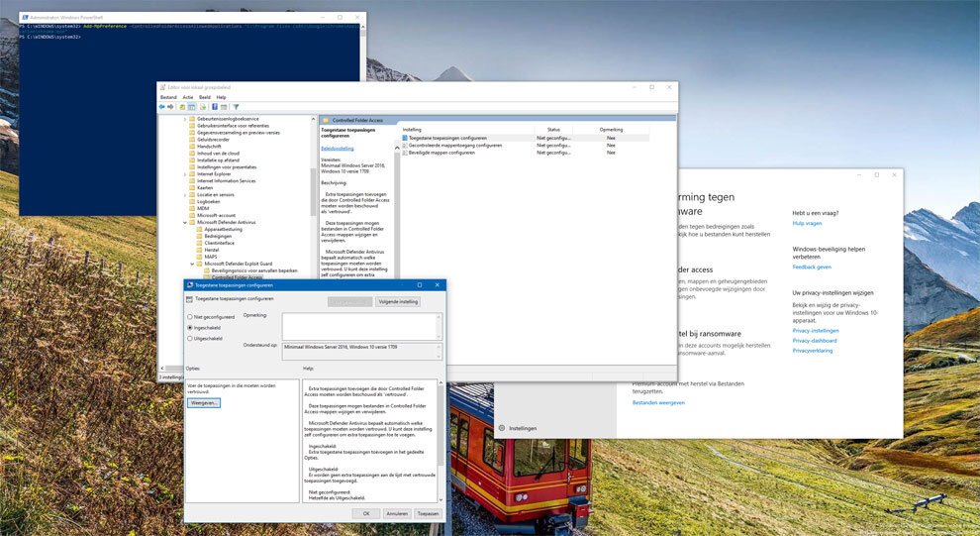Select Toegestane toepassingen configureren in settings list
The height and width of the screenshot is (536, 980).
(x=447, y=138)
